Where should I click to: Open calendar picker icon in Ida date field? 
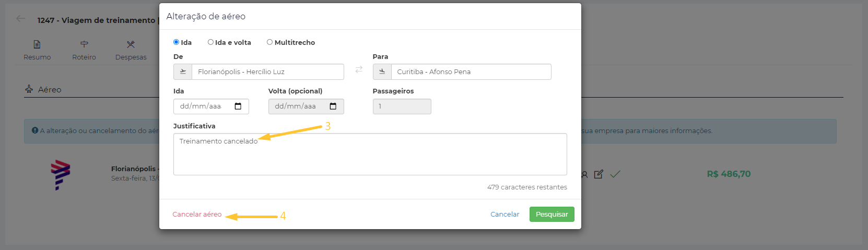point(238,106)
